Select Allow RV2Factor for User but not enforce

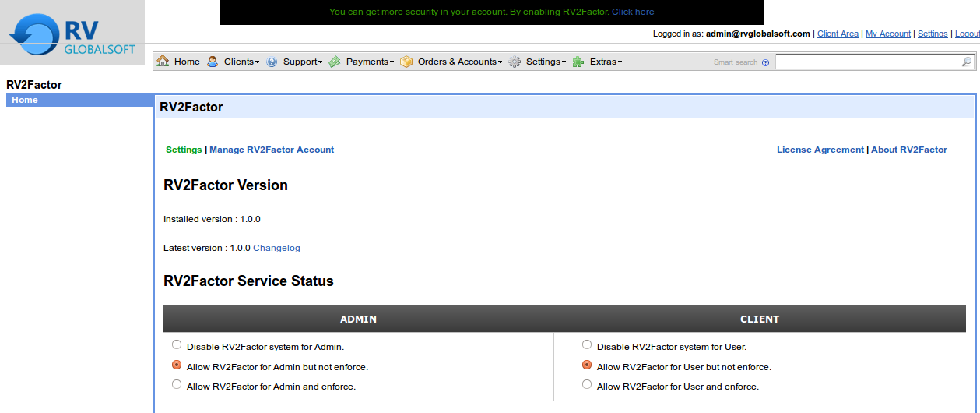(587, 365)
